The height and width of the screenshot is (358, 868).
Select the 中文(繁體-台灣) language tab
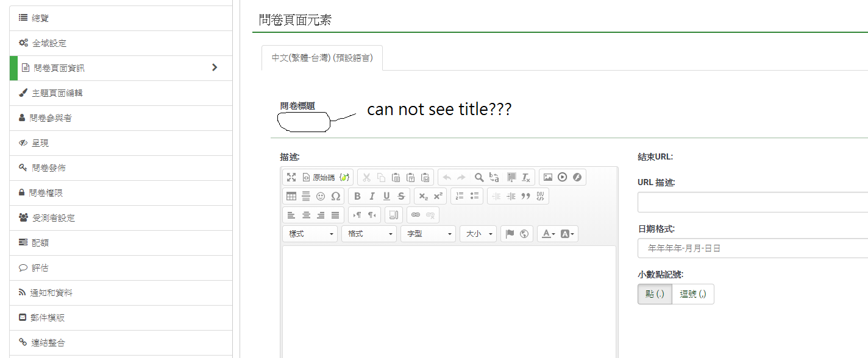[x=322, y=58]
